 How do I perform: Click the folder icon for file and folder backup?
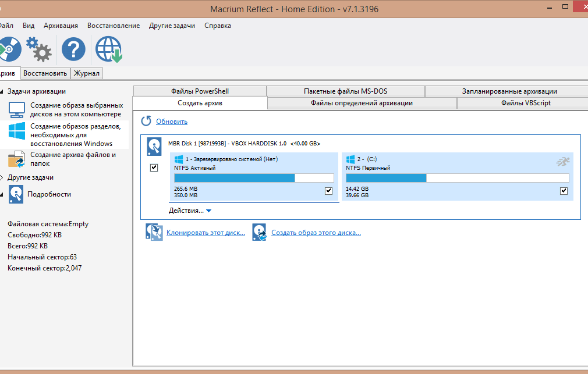(x=17, y=159)
